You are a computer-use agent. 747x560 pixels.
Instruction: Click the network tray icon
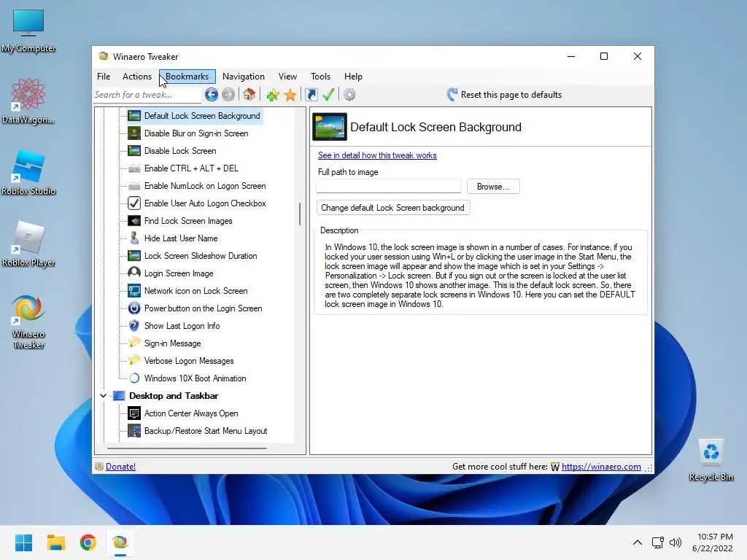click(x=658, y=542)
